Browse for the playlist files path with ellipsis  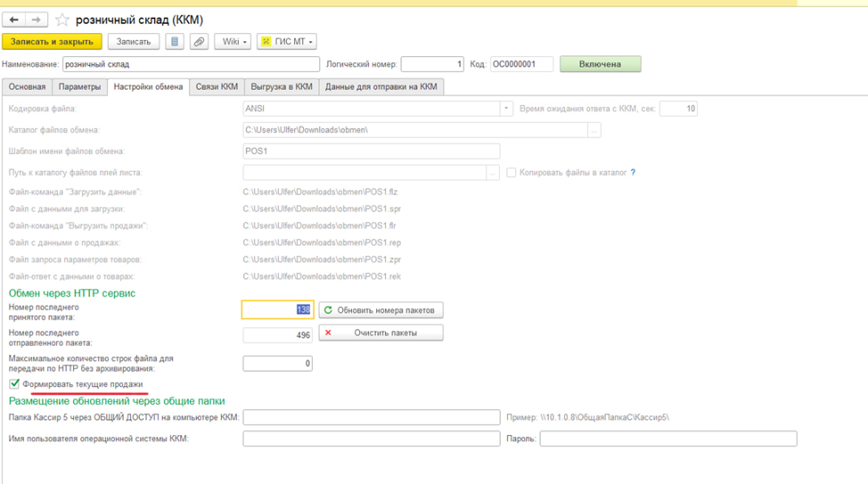pos(493,173)
